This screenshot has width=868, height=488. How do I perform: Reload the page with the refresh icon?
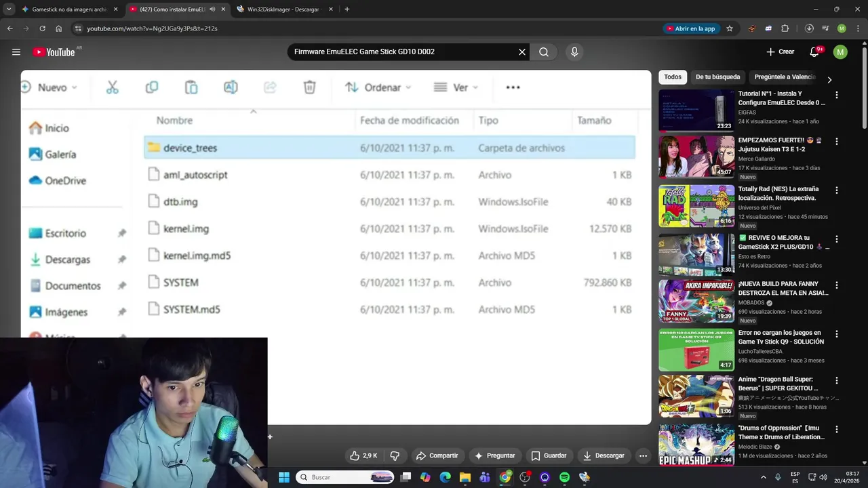click(x=42, y=28)
